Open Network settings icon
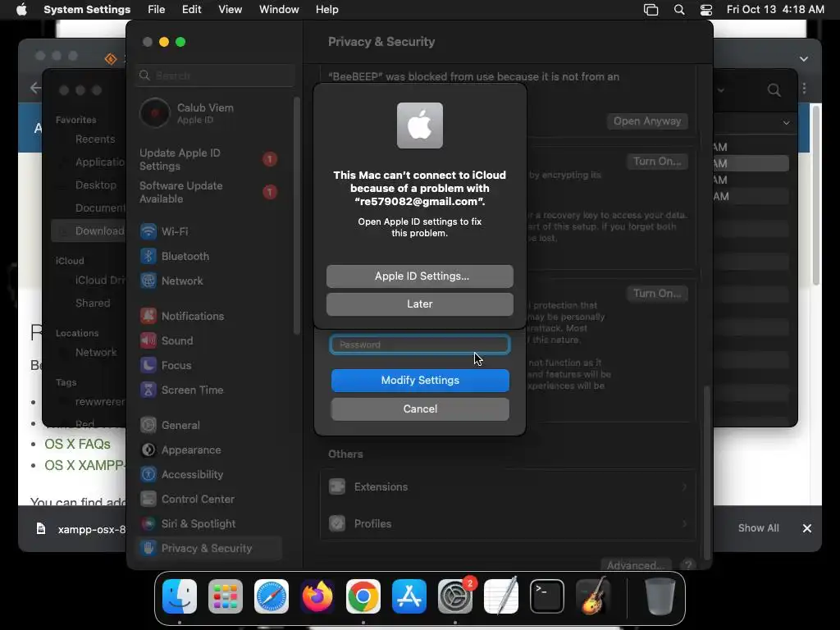 click(148, 281)
